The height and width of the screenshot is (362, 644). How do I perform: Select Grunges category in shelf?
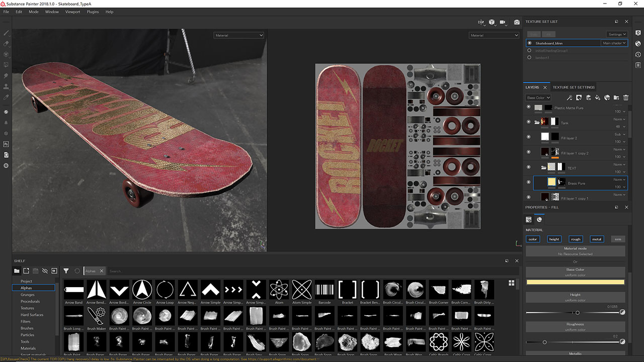click(x=28, y=295)
